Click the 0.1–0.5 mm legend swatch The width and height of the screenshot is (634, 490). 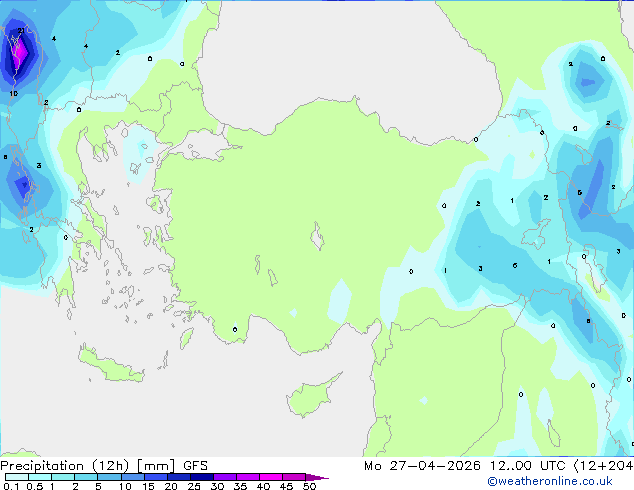(x=17, y=477)
